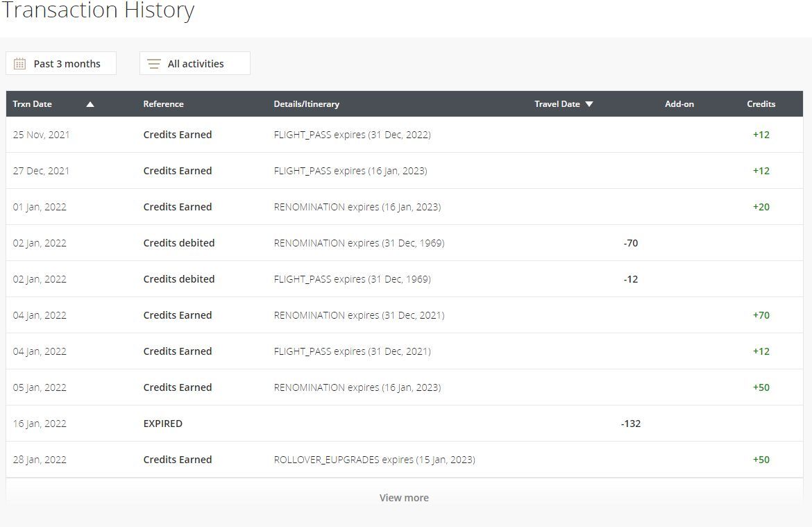
Task: Click the Transaction History page title
Action: tap(99, 10)
